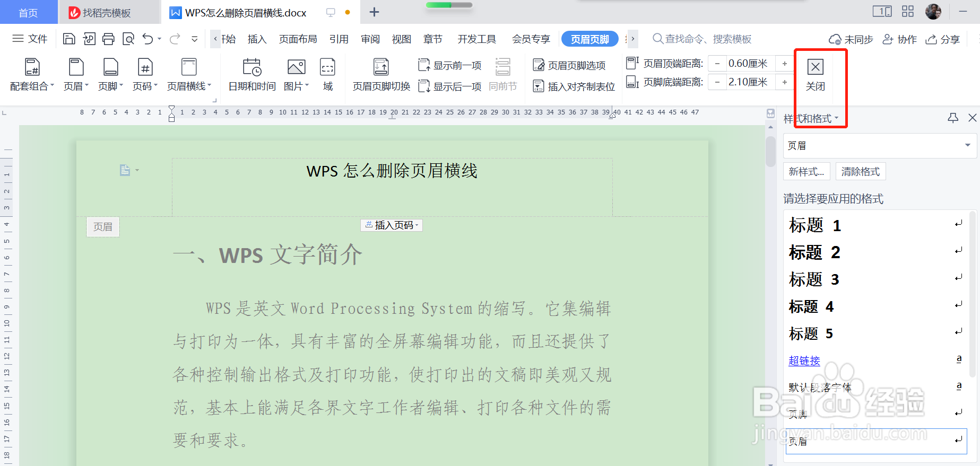Click the 协作 collaborate button

click(x=899, y=39)
